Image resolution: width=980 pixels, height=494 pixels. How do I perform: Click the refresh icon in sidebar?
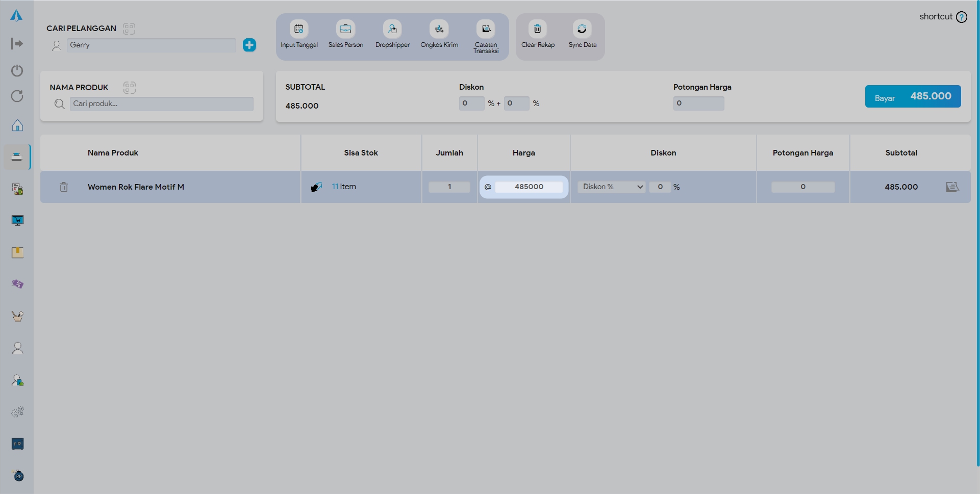tap(17, 96)
